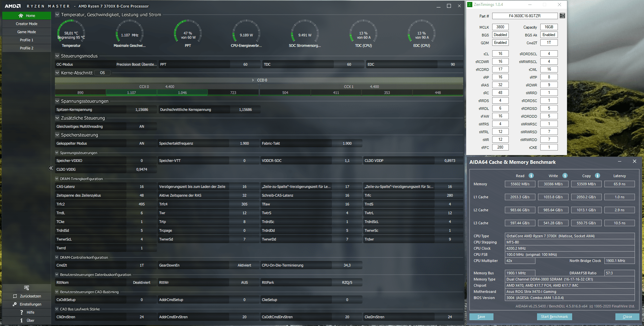Open the Home view in Ryzen Master
644x326 pixels.
point(27,16)
